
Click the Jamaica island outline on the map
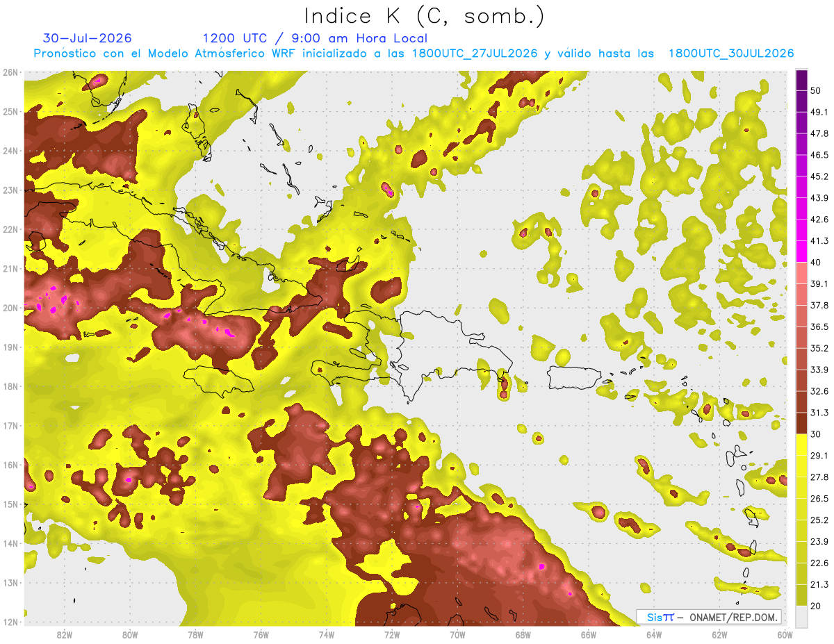coord(218,381)
